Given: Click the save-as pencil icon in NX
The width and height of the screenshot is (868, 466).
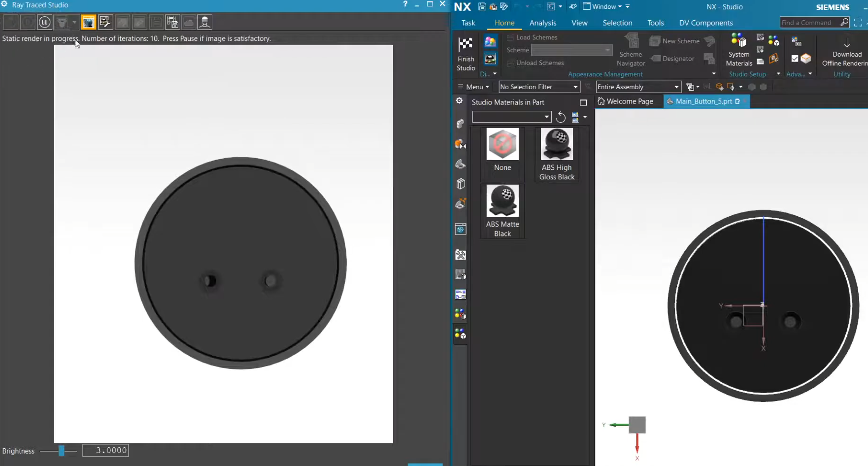Looking at the screenshot, I should [504, 6].
